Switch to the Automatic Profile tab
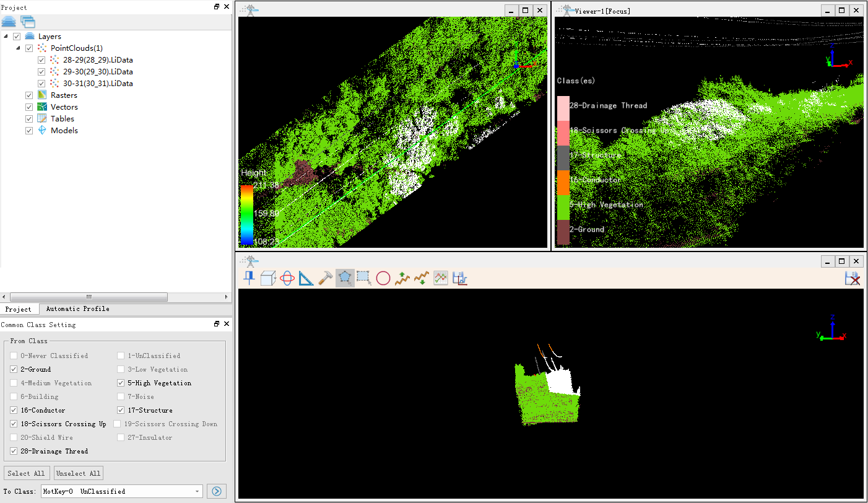This screenshot has height=503, width=868. [77, 308]
